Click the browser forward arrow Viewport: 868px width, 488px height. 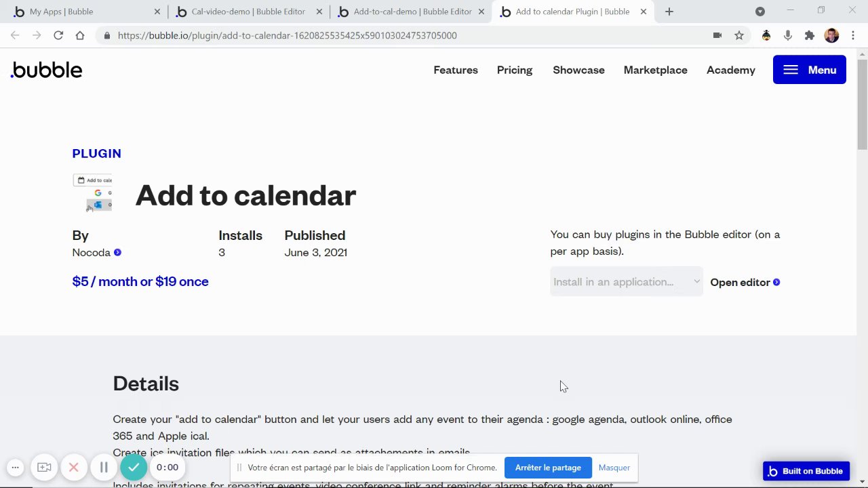click(37, 35)
